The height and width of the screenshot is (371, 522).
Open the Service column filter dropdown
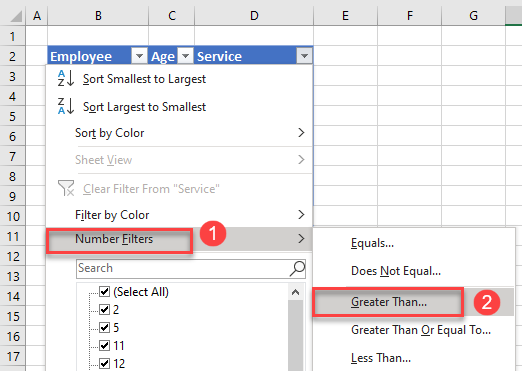coord(304,56)
